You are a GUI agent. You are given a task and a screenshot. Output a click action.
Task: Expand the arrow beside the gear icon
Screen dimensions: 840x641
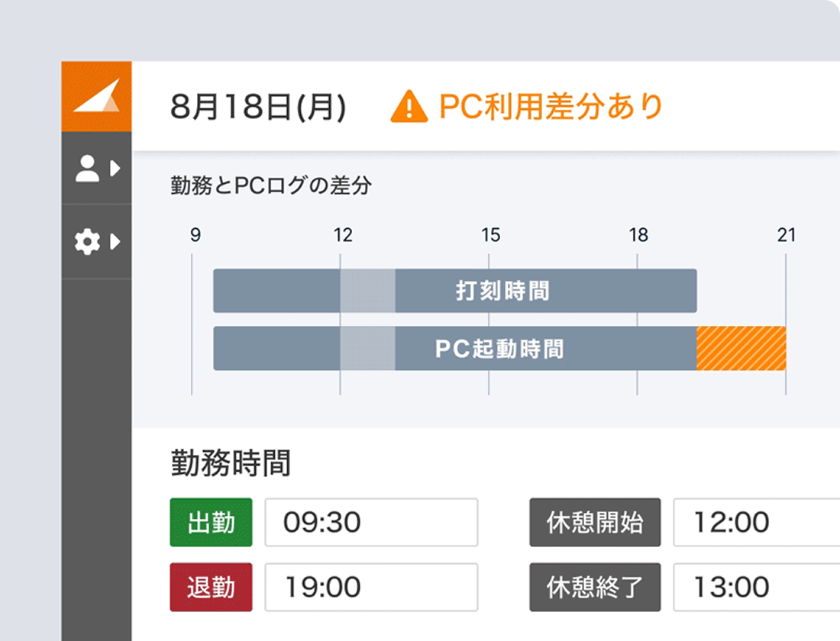[115, 241]
